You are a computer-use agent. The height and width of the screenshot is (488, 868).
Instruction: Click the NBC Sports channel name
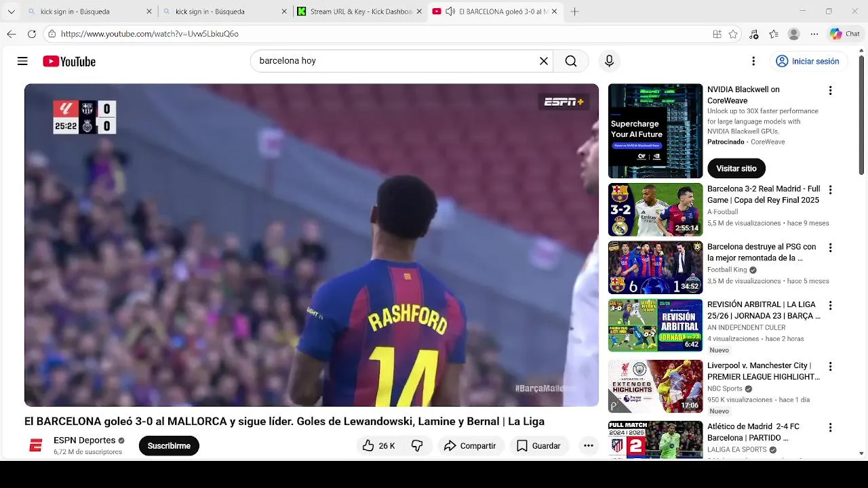[725, 389]
